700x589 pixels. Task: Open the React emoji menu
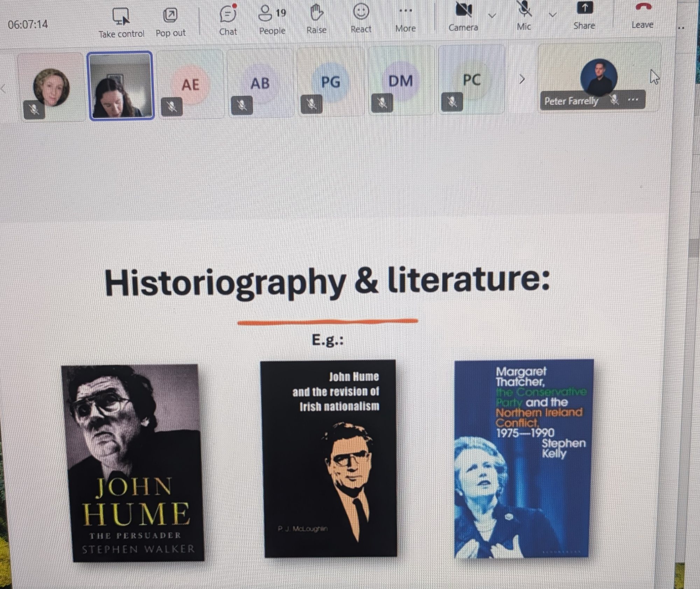(361, 19)
